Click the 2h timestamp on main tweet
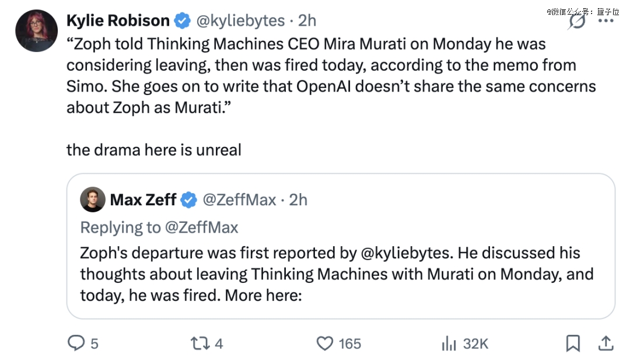This screenshot has height=364, width=630. point(307,21)
